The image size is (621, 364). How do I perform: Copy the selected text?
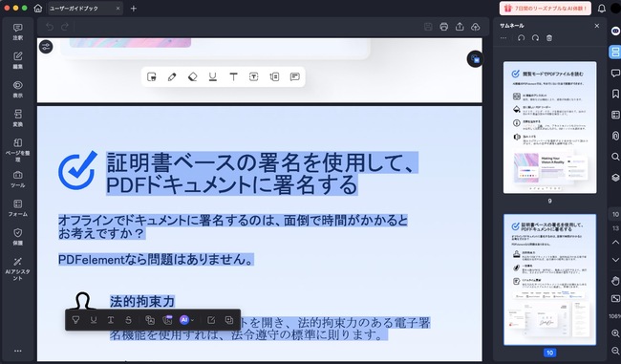[x=229, y=320]
